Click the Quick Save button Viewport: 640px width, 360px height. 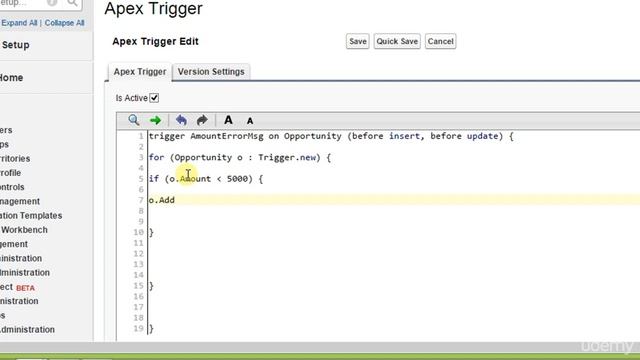click(x=397, y=41)
